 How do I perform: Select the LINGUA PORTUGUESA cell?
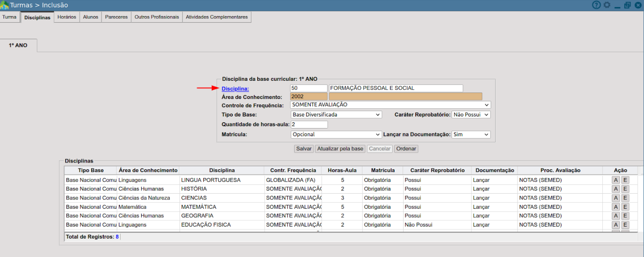[x=222, y=180]
